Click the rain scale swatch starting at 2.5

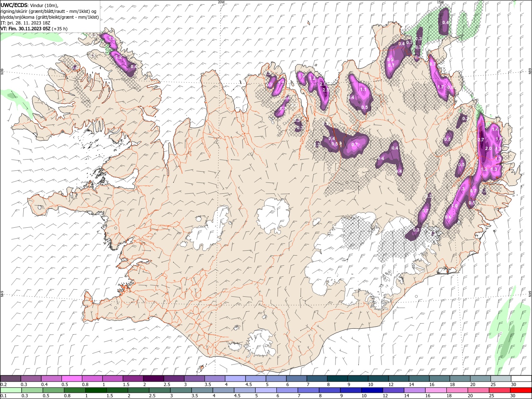160,390
